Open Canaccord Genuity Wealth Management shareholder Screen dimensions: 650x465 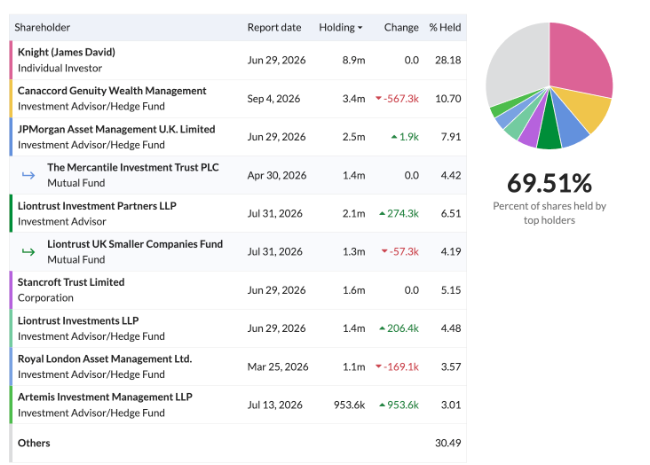pyautogui.click(x=112, y=91)
